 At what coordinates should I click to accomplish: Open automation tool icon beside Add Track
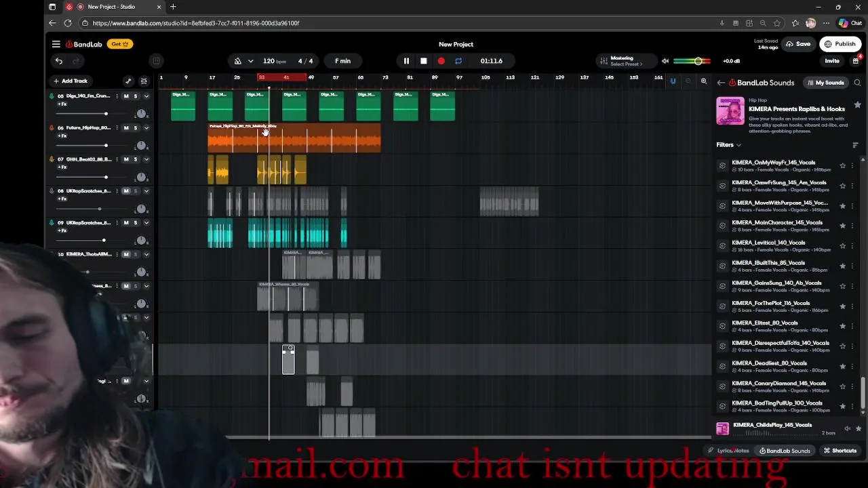[128, 81]
